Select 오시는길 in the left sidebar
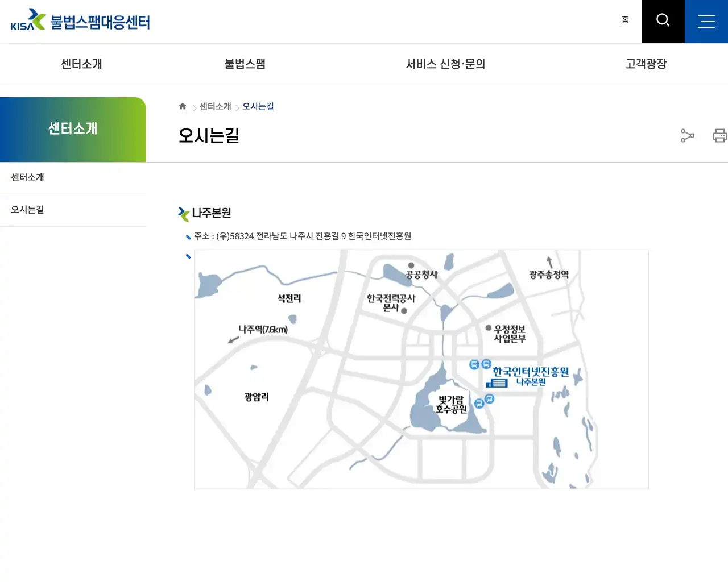Viewport: 728px width, 582px height. click(x=27, y=210)
